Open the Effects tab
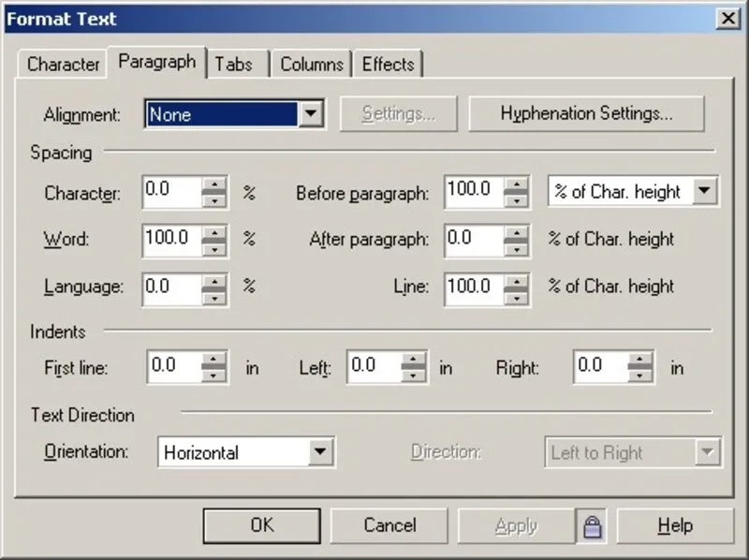The width and height of the screenshot is (749, 560). click(x=389, y=65)
